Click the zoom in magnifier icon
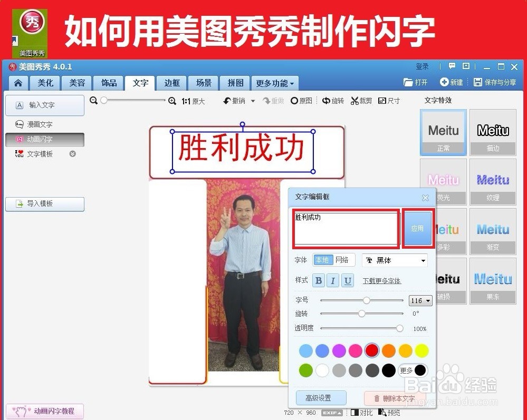The height and width of the screenshot is (420, 527). coord(172,101)
